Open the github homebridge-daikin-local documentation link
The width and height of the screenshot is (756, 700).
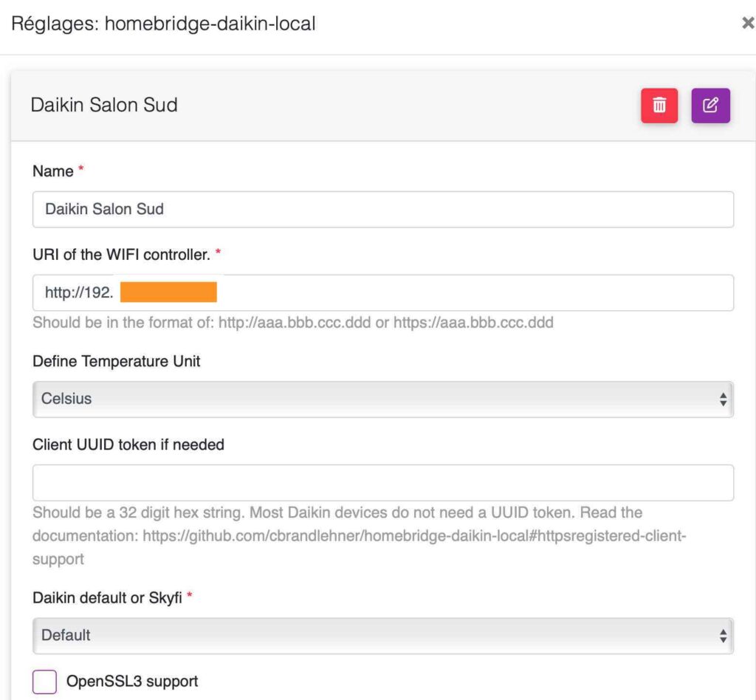414,535
